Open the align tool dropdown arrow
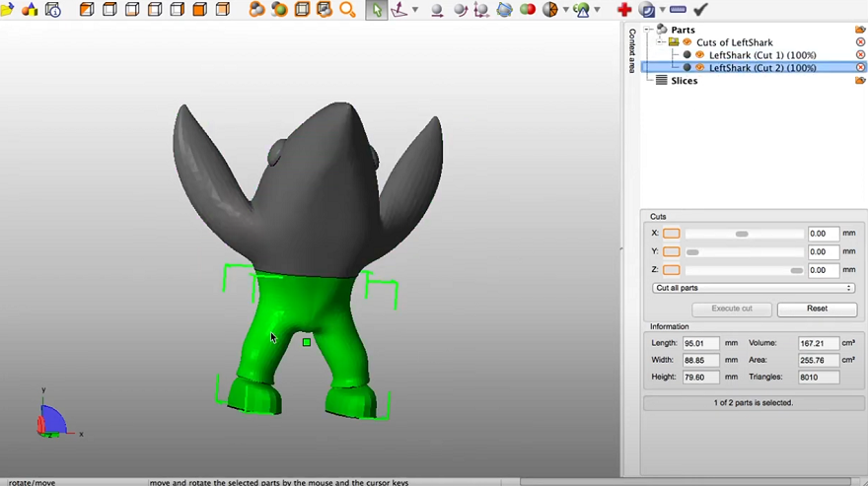The height and width of the screenshot is (486, 868). [415, 10]
